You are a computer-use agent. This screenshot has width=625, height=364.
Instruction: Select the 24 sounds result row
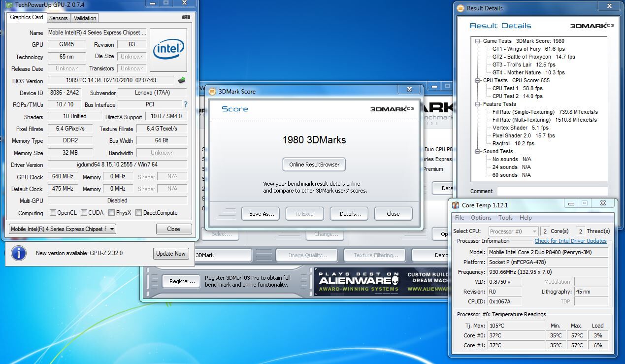click(x=512, y=167)
